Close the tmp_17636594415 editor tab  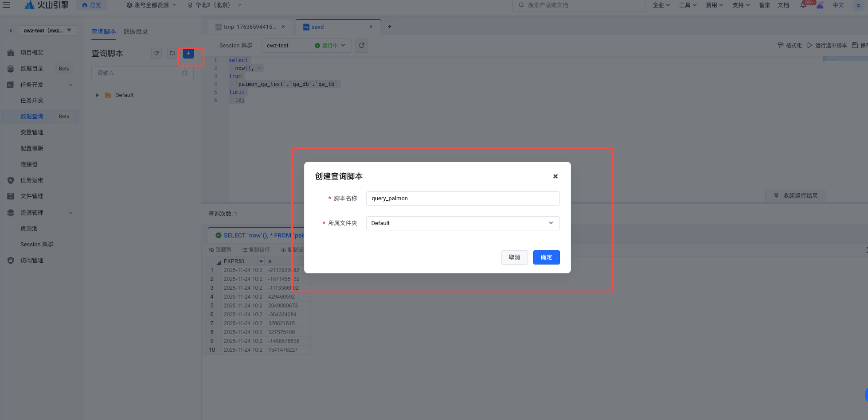(283, 27)
